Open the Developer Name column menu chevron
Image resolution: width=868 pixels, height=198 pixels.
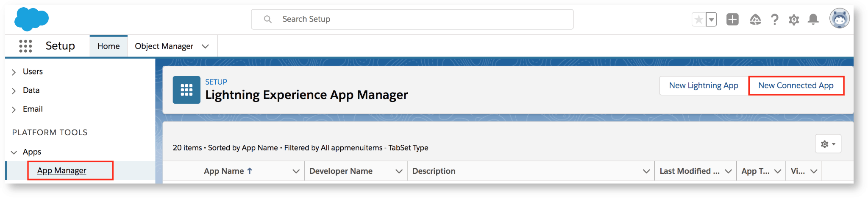[x=399, y=171]
